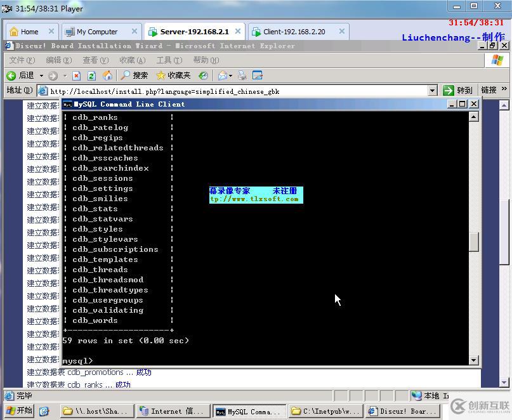Click the mysql> prompt line
512x420 pixels.
tap(77, 361)
